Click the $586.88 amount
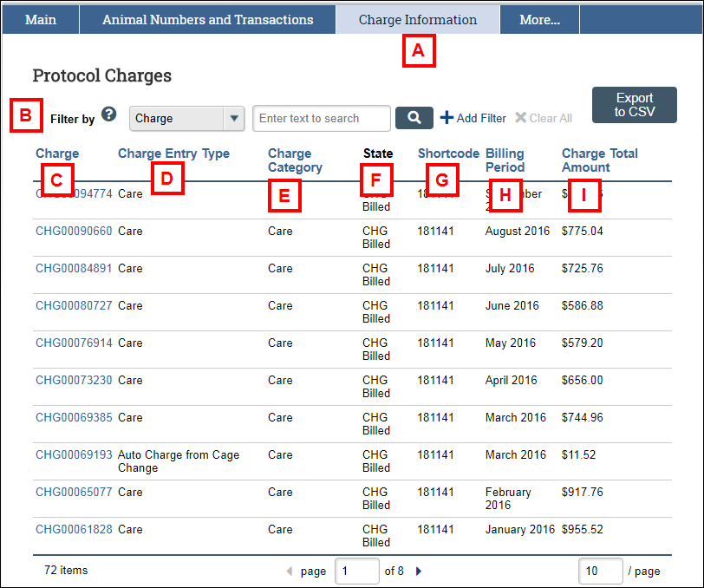This screenshot has width=704, height=588. (583, 306)
